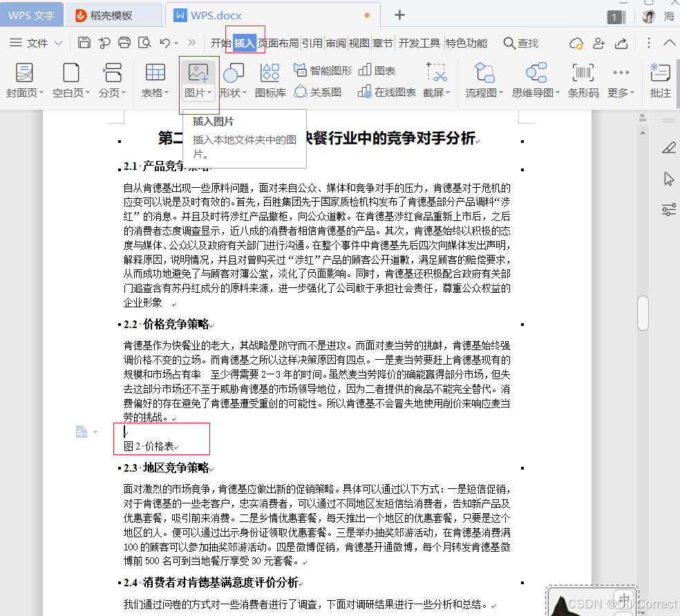
Task: Insert a blank page via 空白页
Action: tap(70, 80)
